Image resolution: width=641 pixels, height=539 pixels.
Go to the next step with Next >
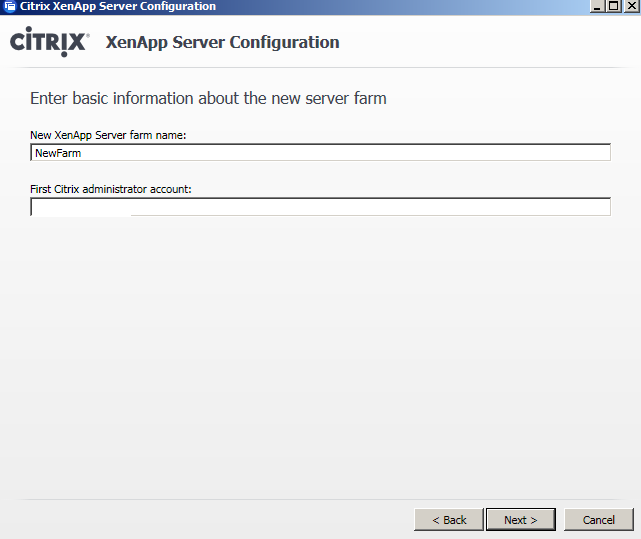(x=520, y=519)
